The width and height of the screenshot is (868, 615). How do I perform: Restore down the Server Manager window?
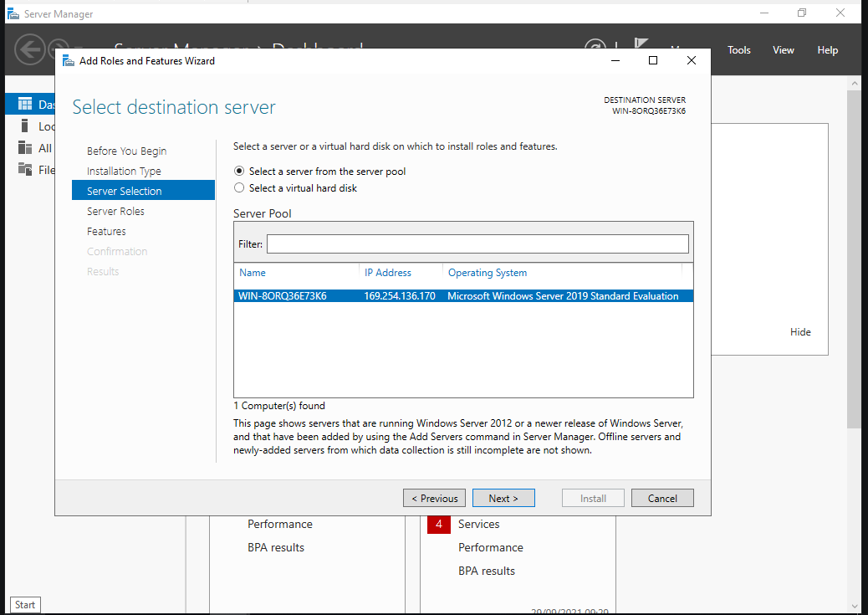pyautogui.click(x=802, y=13)
